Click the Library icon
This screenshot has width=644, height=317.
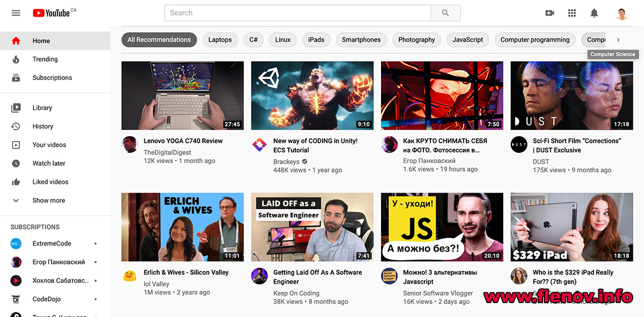pos(16,108)
